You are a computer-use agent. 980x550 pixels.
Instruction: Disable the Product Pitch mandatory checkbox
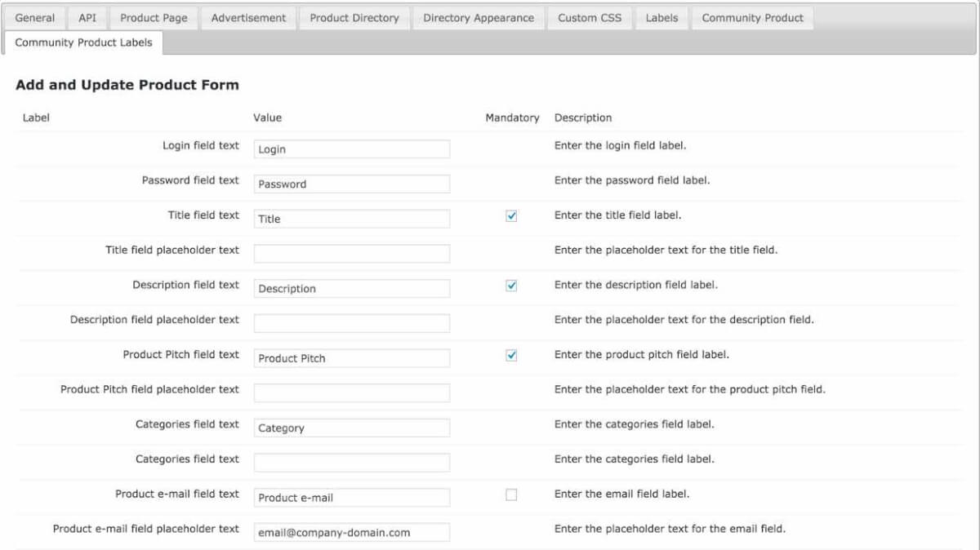[511, 355]
